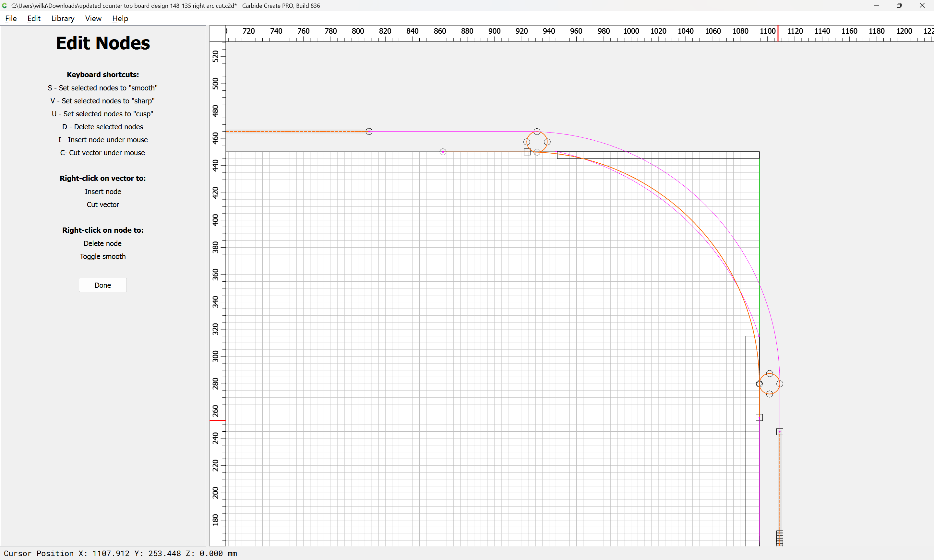Click the Carbide Create app icon in title bar
This screenshot has height=560, width=934.
[5, 6]
